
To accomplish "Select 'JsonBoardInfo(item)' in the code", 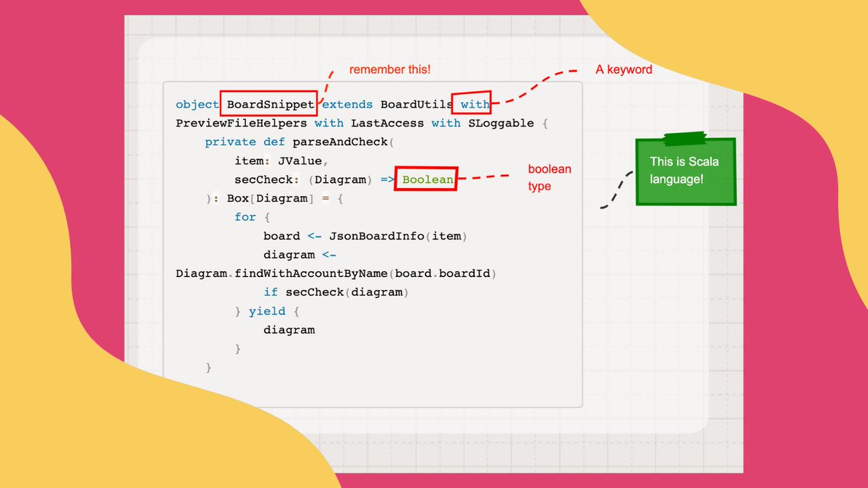I will point(399,236).
